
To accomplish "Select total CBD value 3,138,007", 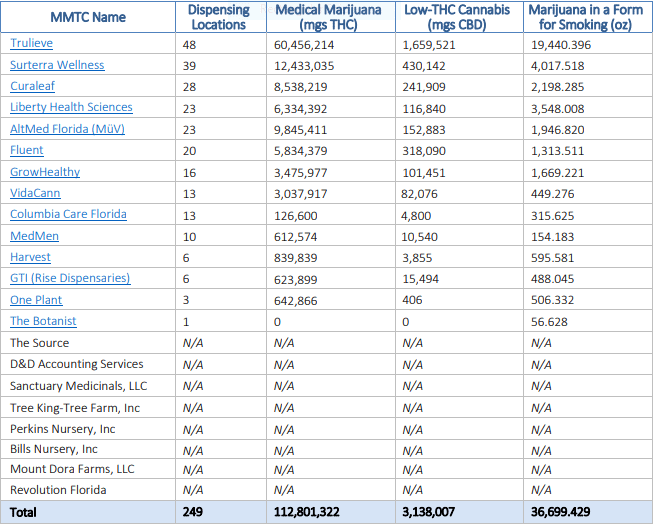I will pyautogui.click(x=429, y=512).
